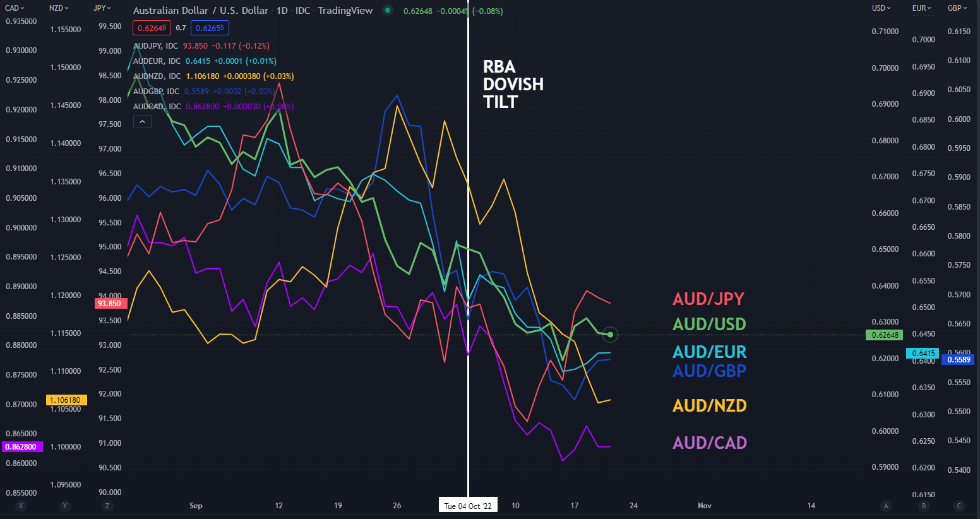Click the AUD/USD last-value circle marker
Viewport: 980px width, 519px height.
click(610, 335)
